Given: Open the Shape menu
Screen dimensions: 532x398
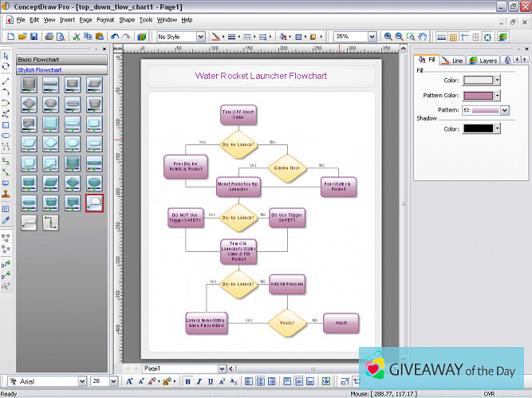Looking at the screenshot, I should (x=127, y=19).
